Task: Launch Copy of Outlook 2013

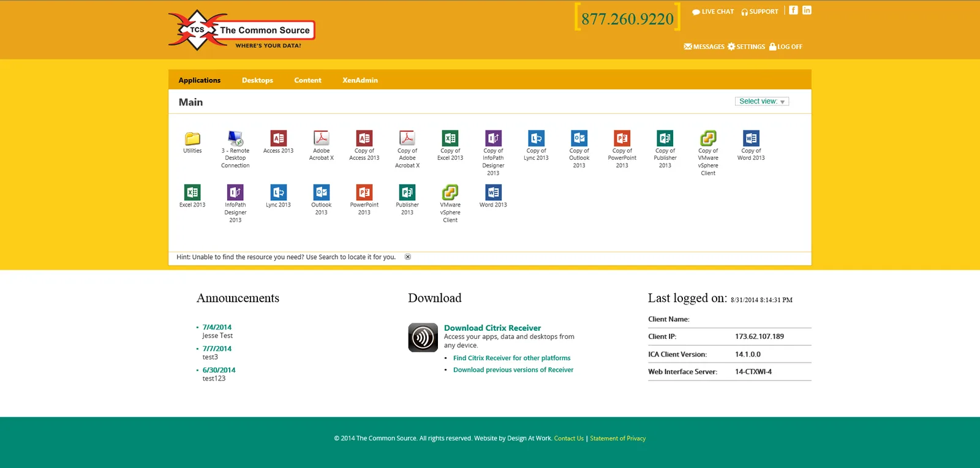Action: 579,138
